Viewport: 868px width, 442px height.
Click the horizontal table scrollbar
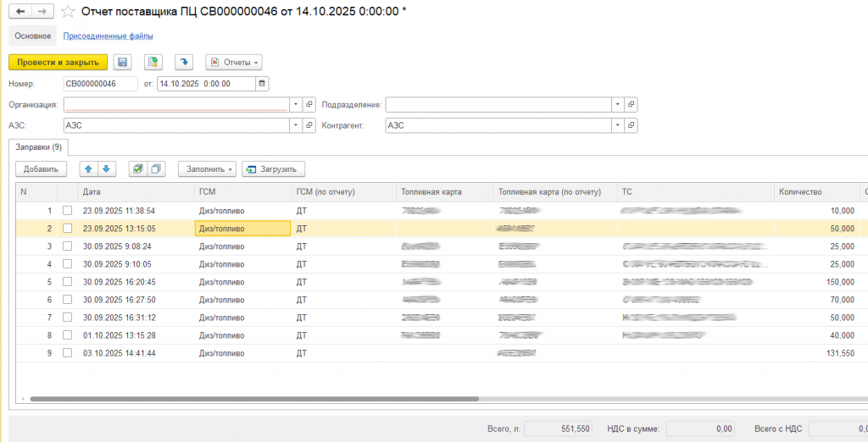click(x=254, y=398)
